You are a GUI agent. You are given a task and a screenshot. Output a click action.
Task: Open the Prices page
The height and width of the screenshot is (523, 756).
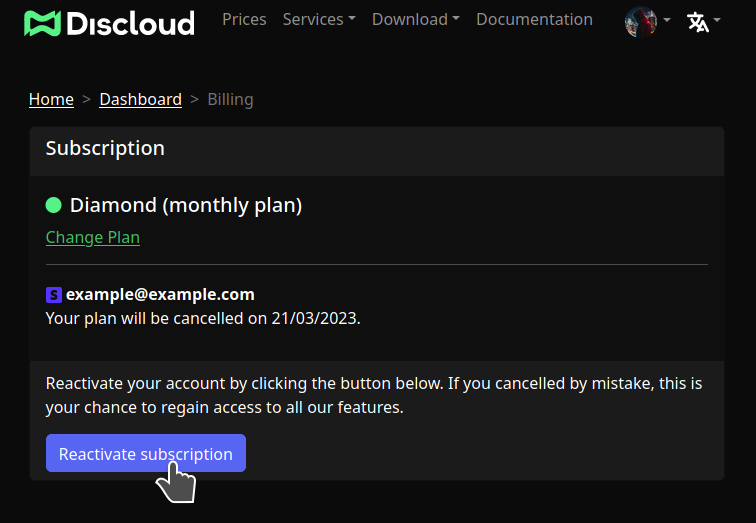tap(244, 20)
